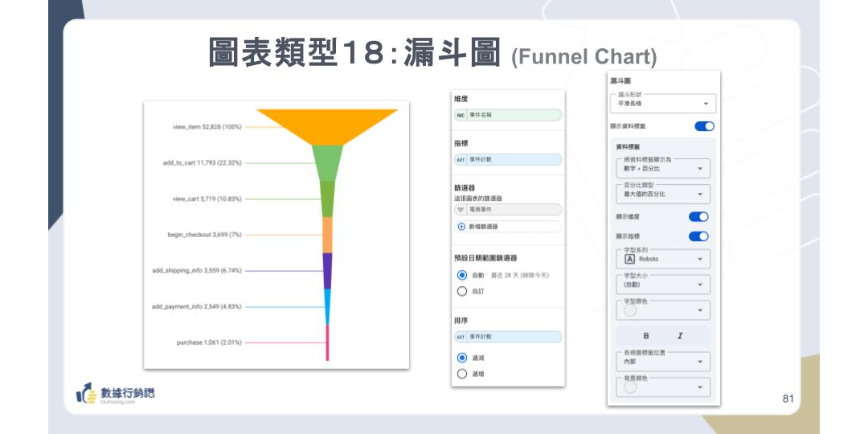Image resolution: width=868 pixels, height=434 pixels.
Task: Select the 自訂 date range radio button
Action: 462,291
